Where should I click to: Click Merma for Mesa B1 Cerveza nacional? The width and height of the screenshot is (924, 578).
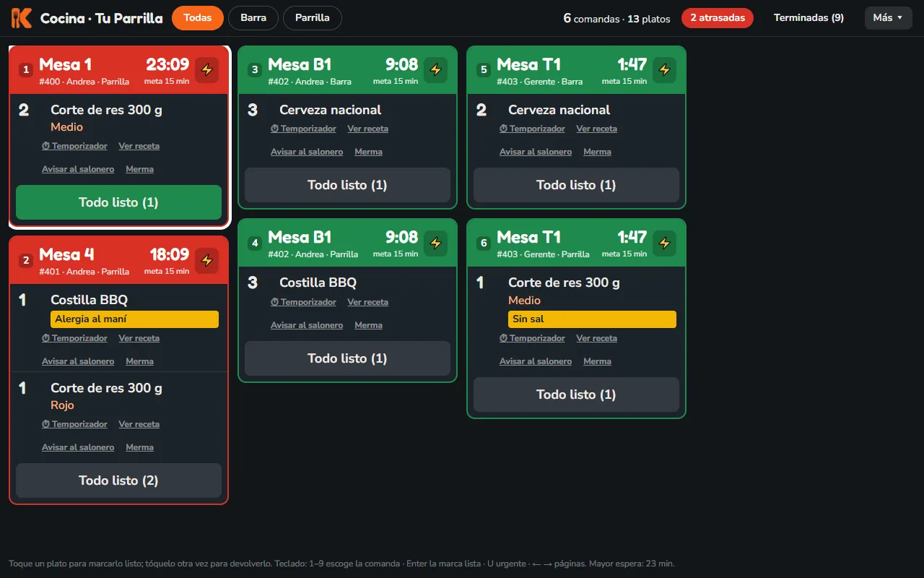(x=368, y=152)
